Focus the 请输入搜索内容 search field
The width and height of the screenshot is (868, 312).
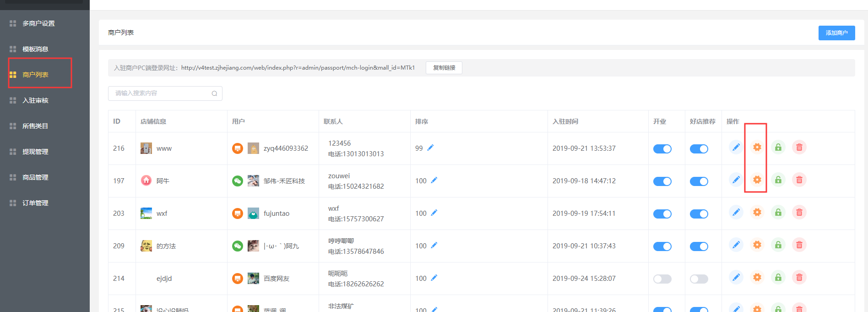160,93
